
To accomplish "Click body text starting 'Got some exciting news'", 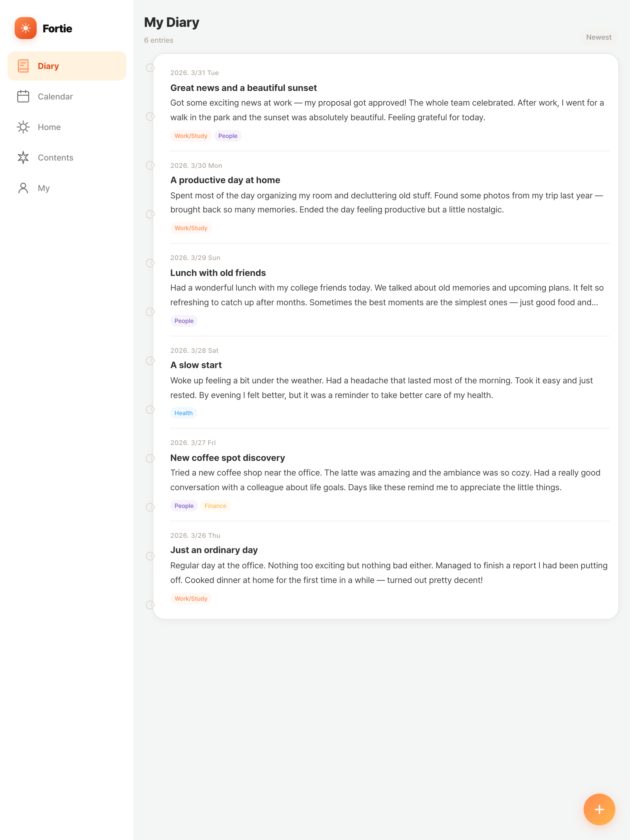I will tap(387, 110).
